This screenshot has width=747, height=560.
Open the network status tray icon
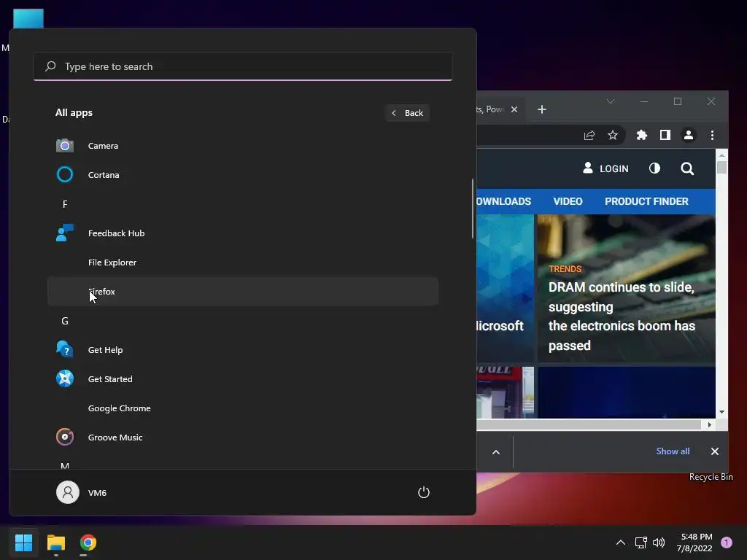(x=640, y=542)
